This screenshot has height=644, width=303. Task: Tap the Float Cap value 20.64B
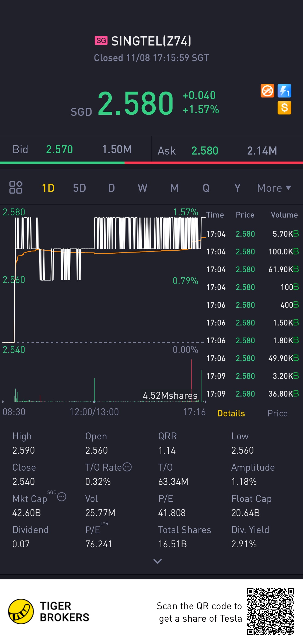click(x=246, y=513)
